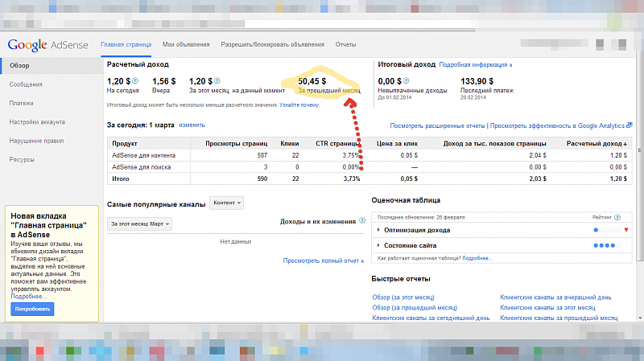Click last month's earnings 50,45 $

[x=312, y=81]
